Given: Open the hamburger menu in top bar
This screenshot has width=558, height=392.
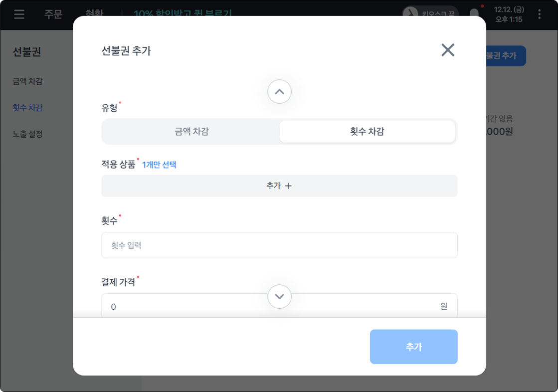Looking at the screenshot, I should point(19,14).
